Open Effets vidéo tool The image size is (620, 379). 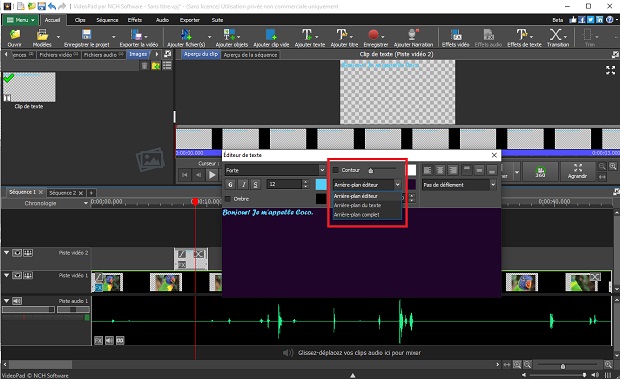click(x=456, y=35)
